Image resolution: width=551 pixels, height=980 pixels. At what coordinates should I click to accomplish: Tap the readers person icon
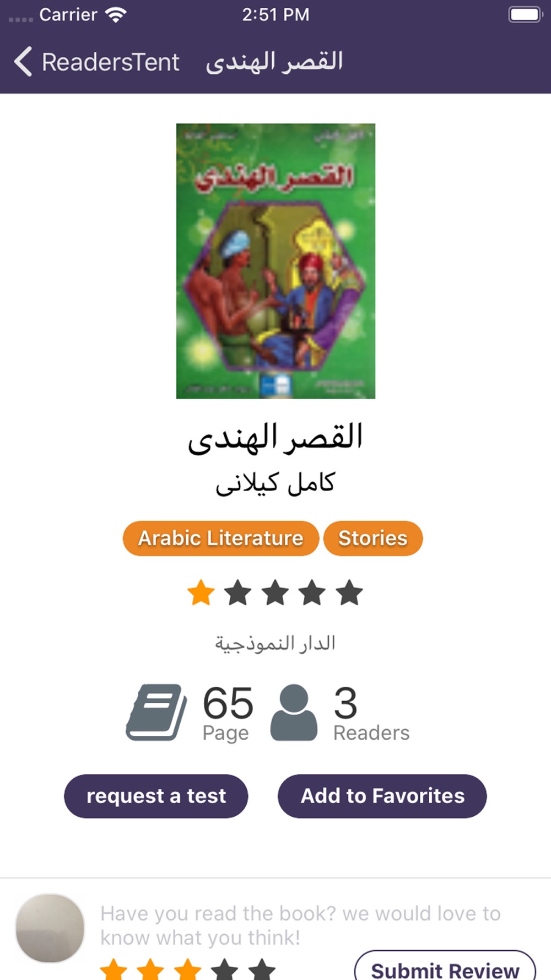coord(294,712)
